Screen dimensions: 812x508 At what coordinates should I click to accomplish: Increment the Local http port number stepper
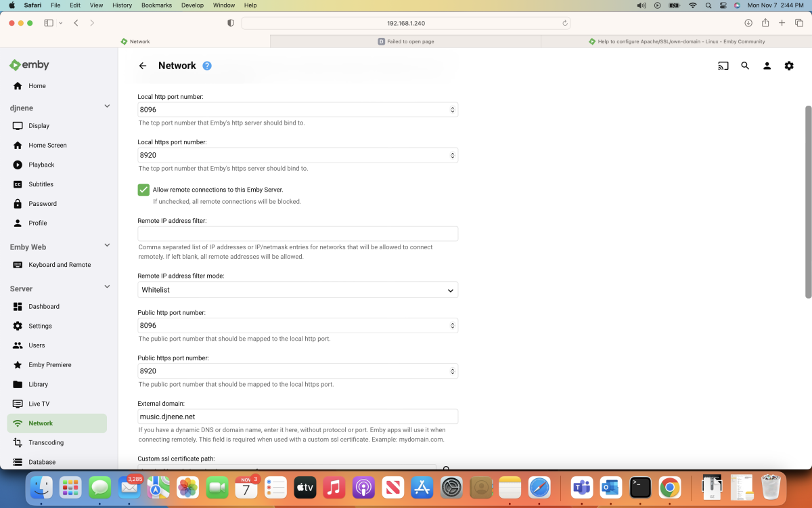tap(452, 107)
